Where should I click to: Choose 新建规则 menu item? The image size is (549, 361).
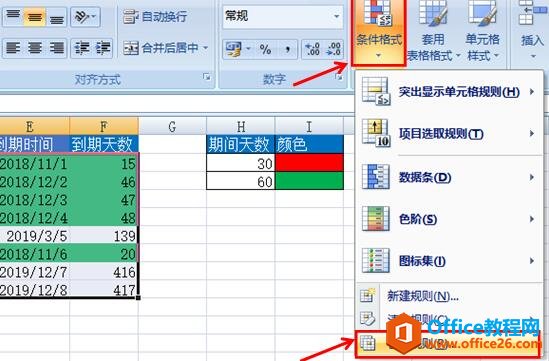point(449,297)
